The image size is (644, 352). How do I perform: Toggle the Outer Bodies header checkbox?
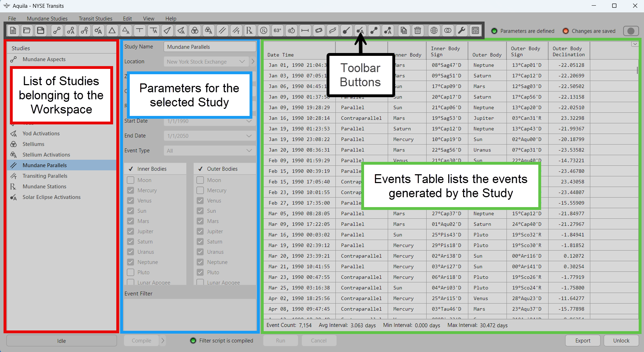[x=200, y=169]
